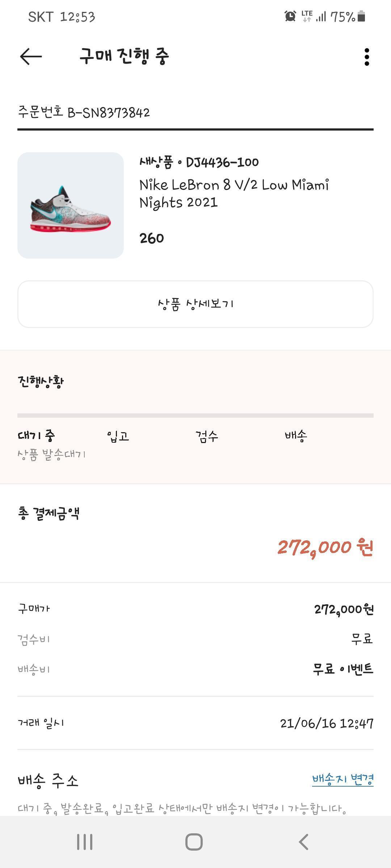
Task: Select the 배송 progress step
Action: tap(296, 435)
